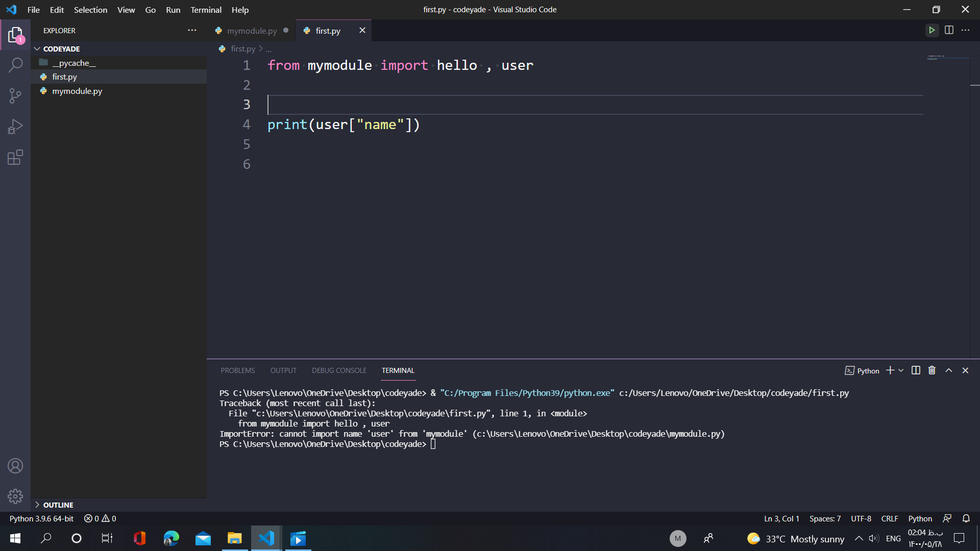Create a new terminal with the plus icon
This screenshot has height=551, width=980.
point(890,370)
